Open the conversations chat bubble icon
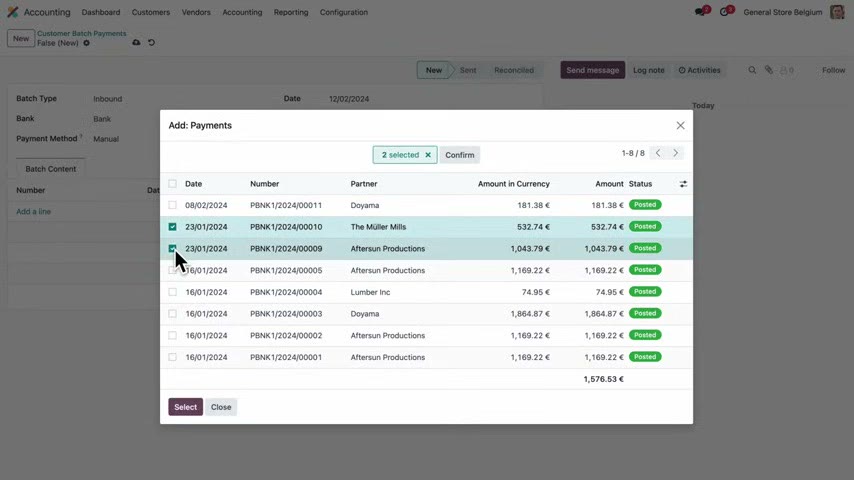The image size is (854, 480). tap(700, 12)
